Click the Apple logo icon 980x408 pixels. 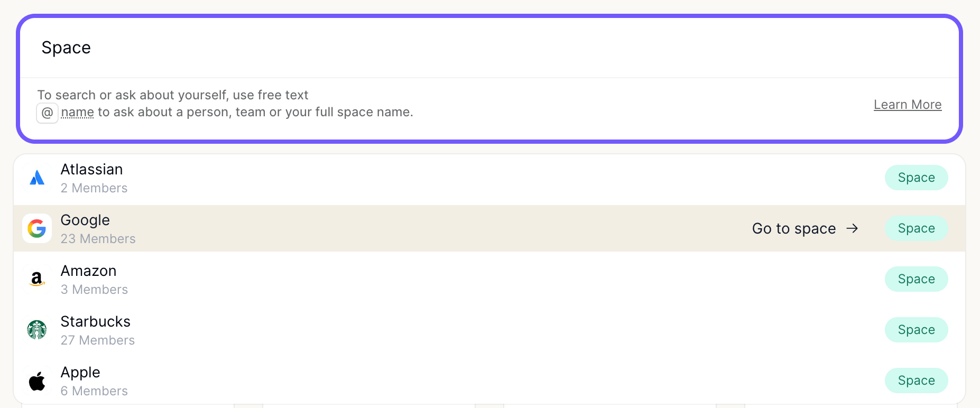tap(37, 381)
